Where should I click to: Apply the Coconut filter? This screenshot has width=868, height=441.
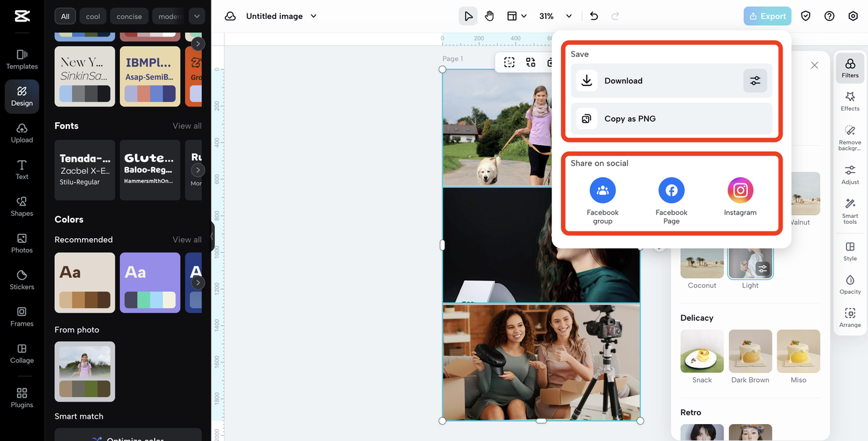click(x=702, y=265)
